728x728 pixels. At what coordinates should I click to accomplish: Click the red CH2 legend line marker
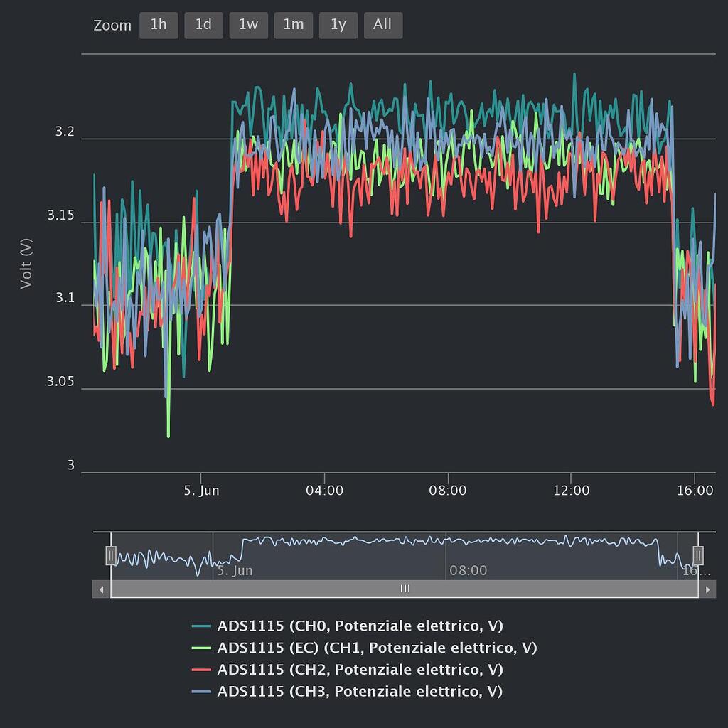click(x=202, y=670)
